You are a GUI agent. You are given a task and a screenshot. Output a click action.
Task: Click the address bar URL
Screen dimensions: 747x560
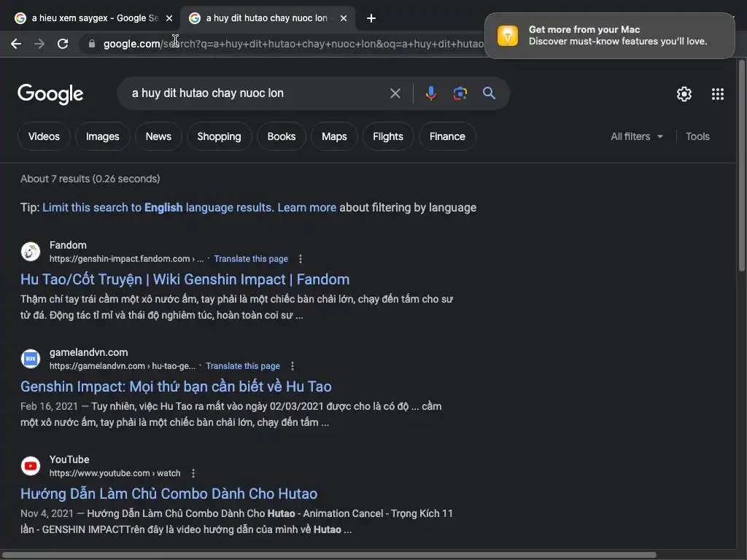point(293,44)
